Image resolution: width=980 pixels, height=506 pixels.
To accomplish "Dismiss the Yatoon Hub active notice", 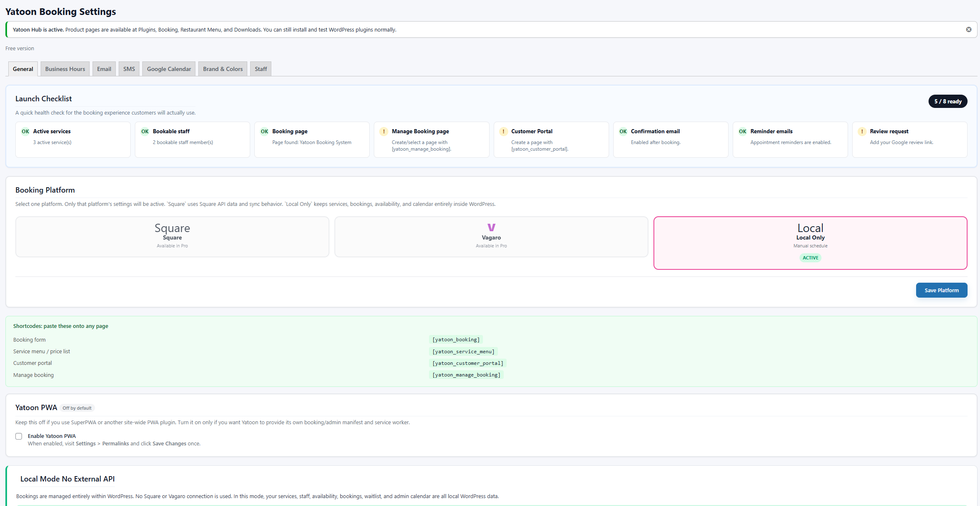I will click(969, 29).
